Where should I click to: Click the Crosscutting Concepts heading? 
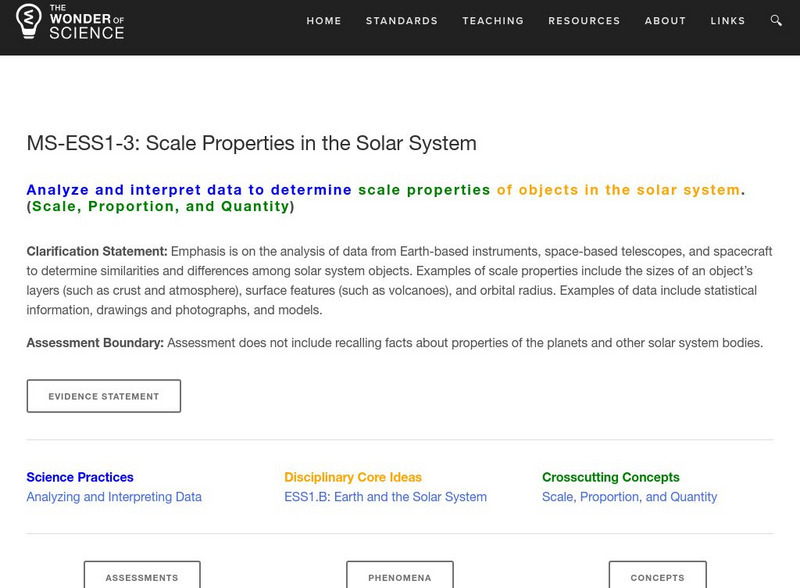tap(610, 477)
